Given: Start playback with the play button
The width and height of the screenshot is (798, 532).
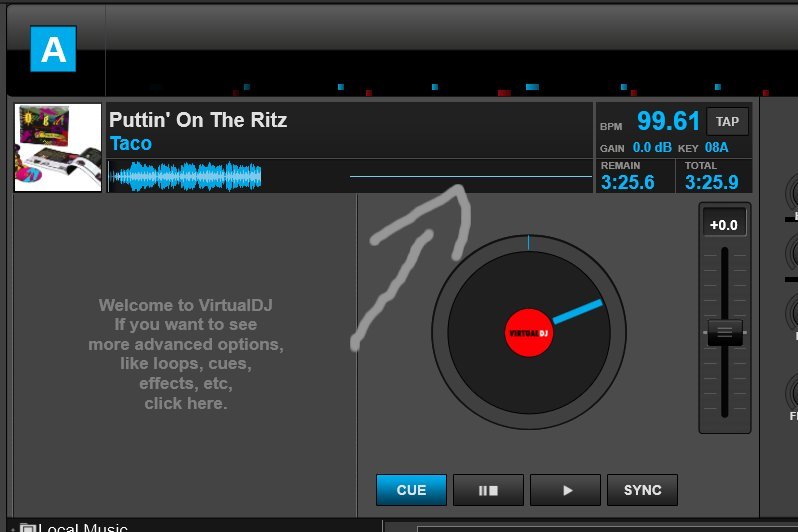Looking at the screenshot, I should [x=565, y=490].
